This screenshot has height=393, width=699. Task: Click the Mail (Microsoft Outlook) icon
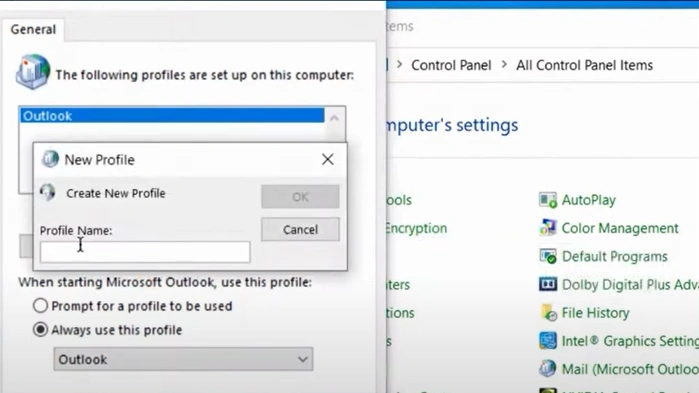tap(548, 369)
